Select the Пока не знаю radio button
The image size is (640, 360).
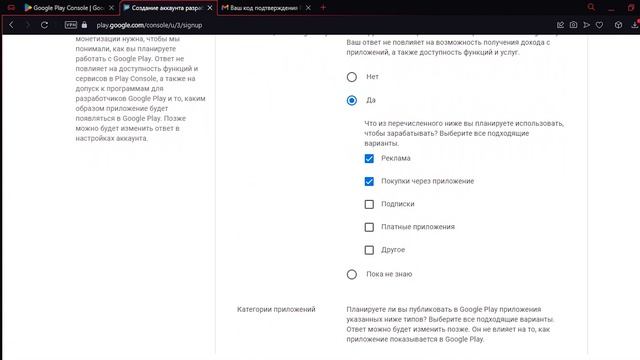(x=351, y=274)
